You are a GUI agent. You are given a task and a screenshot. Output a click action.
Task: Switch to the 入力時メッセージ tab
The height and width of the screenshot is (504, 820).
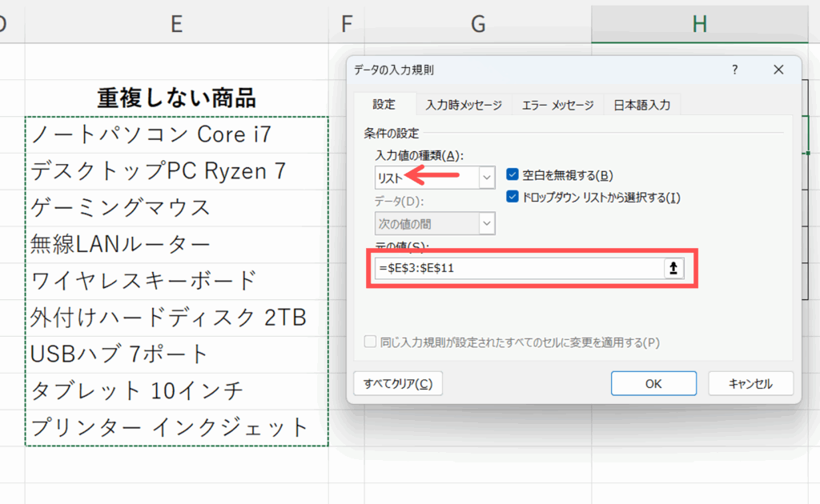(x=464, y=105)
